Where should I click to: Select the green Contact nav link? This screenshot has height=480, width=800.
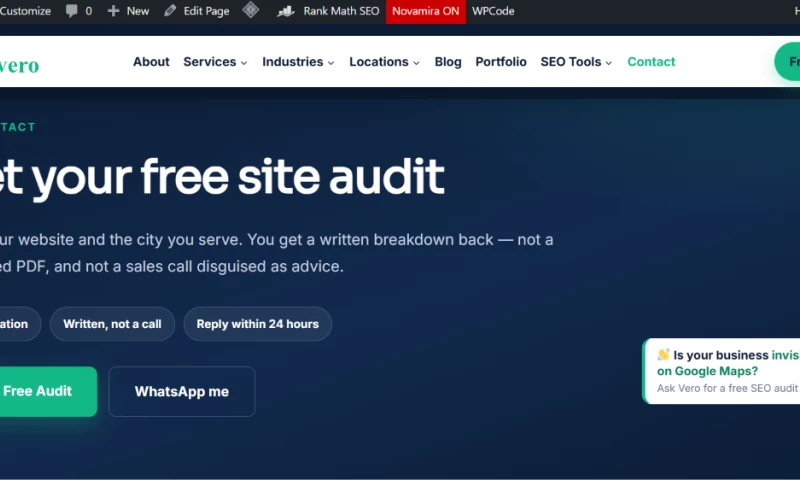click(651, 62)
